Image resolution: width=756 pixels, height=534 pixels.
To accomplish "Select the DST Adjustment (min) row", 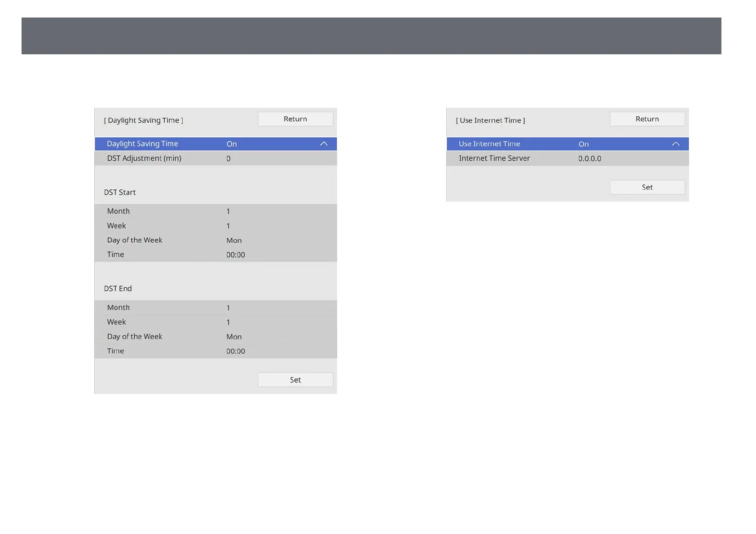I will [x=215, y=158].
